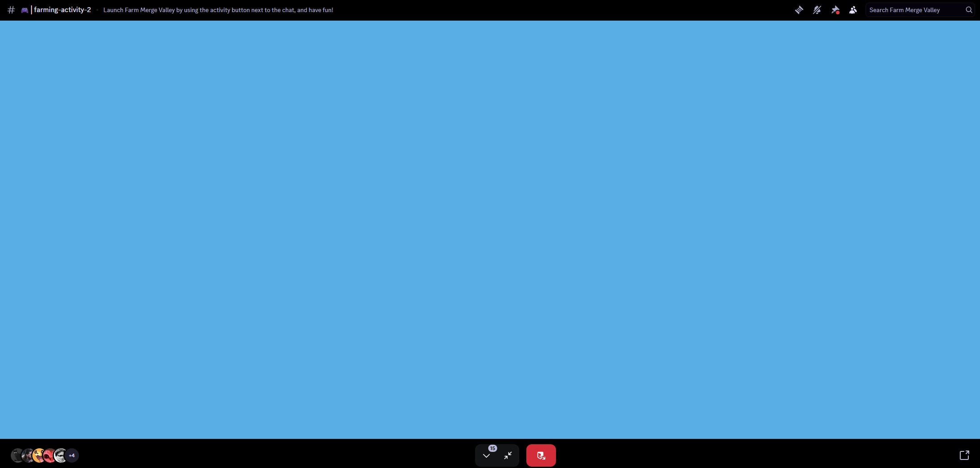This screenshot has height=468, width=980.
Task: Select the red-pink participant avatar
Action: point(49,455)
